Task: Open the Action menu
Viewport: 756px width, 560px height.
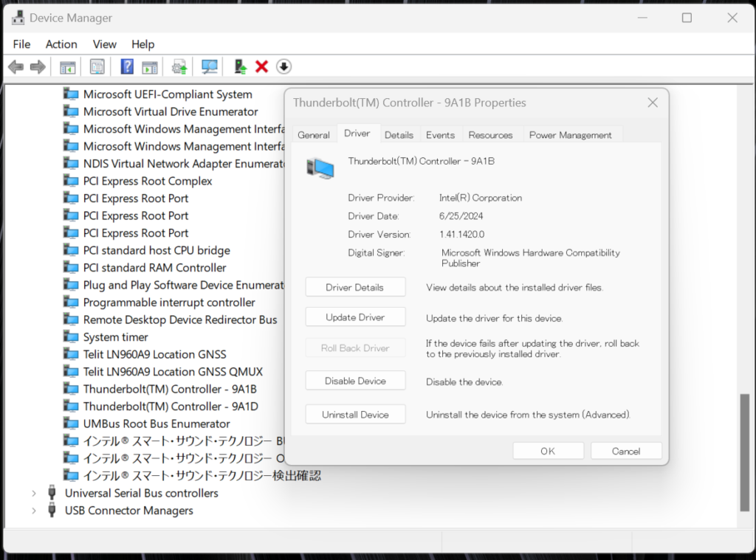Action: [61, 44]
